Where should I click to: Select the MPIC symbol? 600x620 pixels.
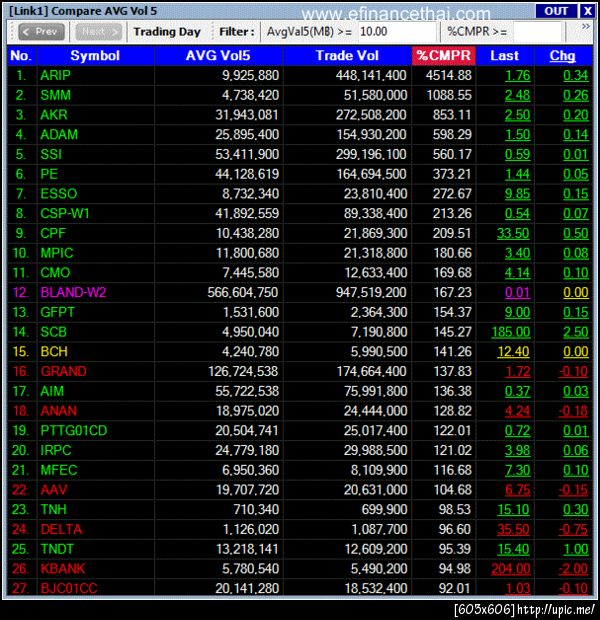pos(57,253)
